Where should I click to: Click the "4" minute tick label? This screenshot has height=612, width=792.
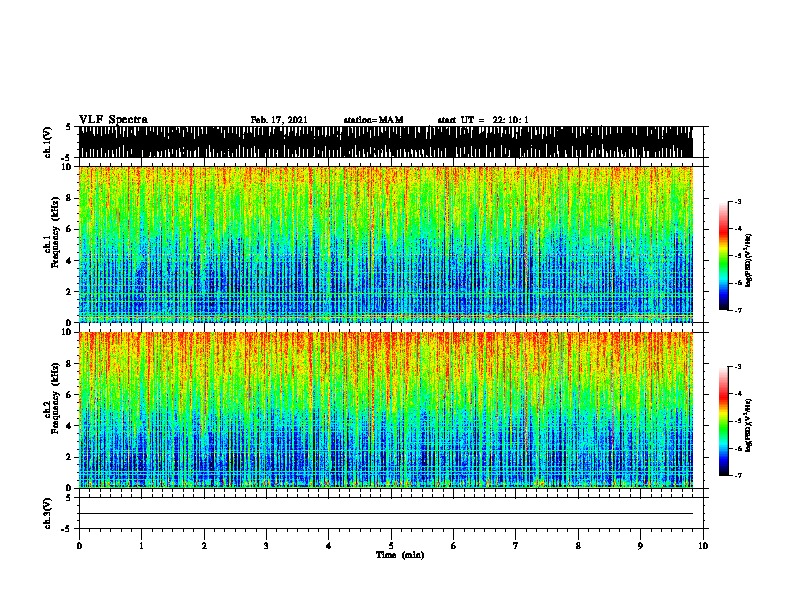pyautogui.click(x=329, y=546)
